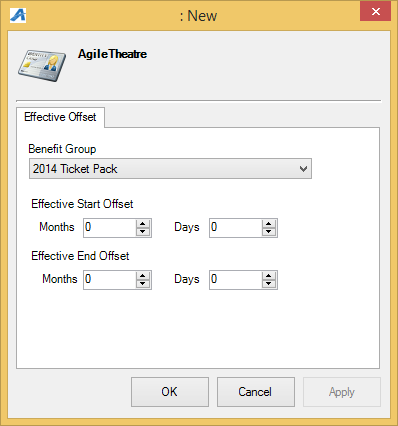The width and height of the screenshot is (398, 426).
Task: Decrease Effective Start Offset Days with down arrow
Action: [269, 232]
